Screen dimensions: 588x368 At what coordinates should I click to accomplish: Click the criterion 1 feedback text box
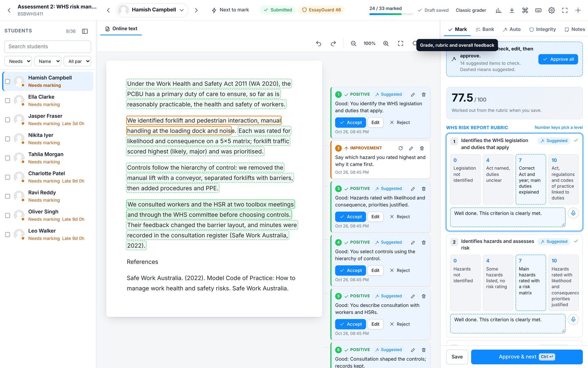point(508,217)
